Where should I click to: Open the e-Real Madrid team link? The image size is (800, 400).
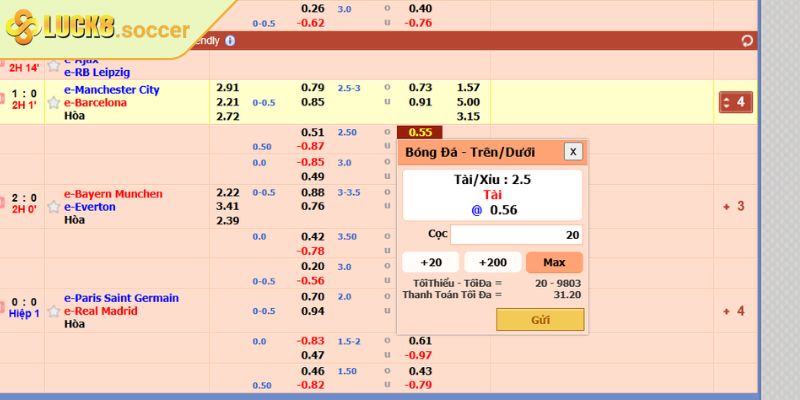coord(101,311)
